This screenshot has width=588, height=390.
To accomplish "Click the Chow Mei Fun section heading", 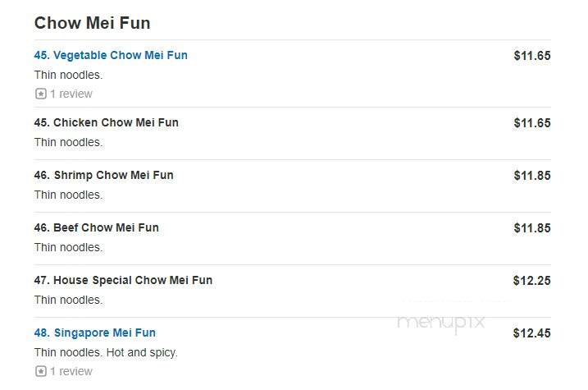I will click(92, 23).
